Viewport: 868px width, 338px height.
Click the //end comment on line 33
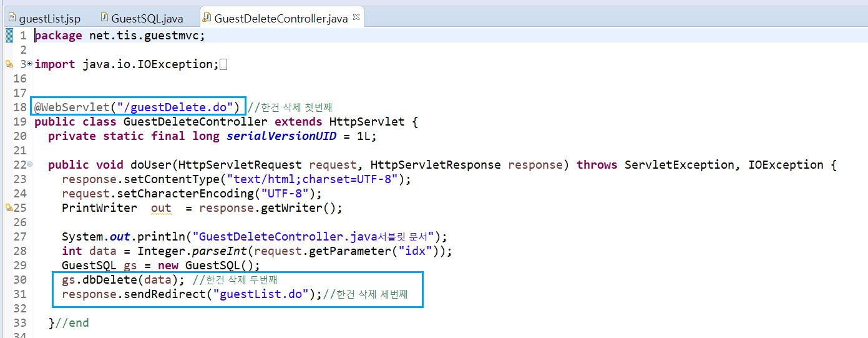[72, 323]
